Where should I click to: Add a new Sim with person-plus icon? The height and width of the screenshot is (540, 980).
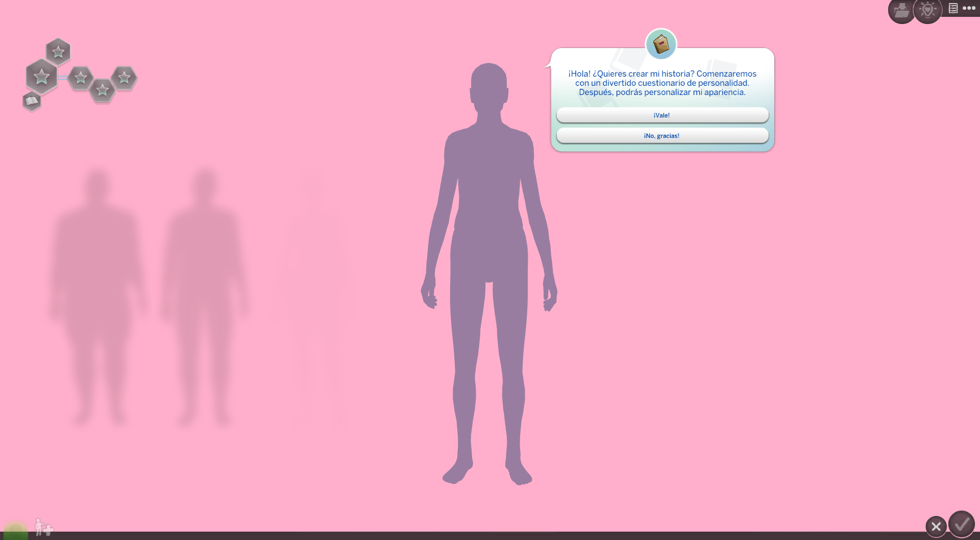(43, 527)
